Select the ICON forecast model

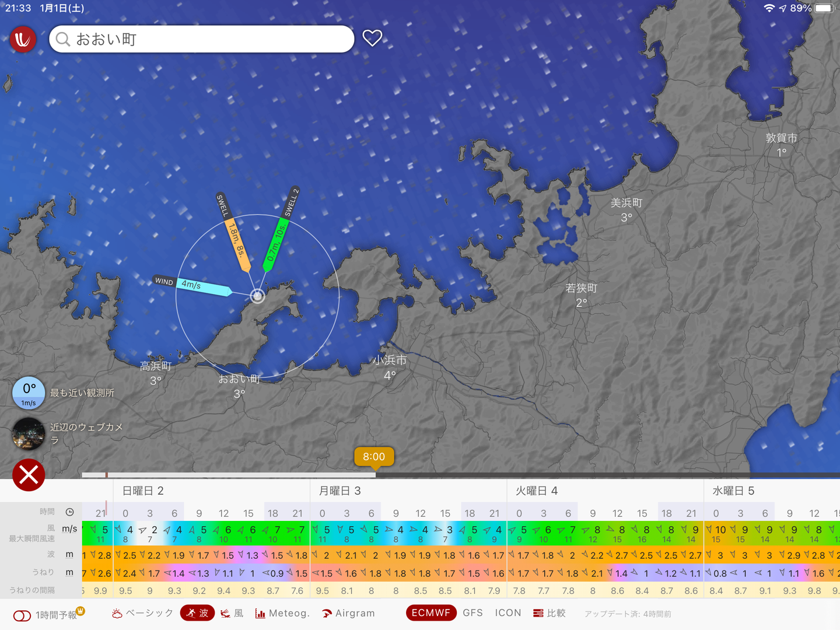point(508,613)
